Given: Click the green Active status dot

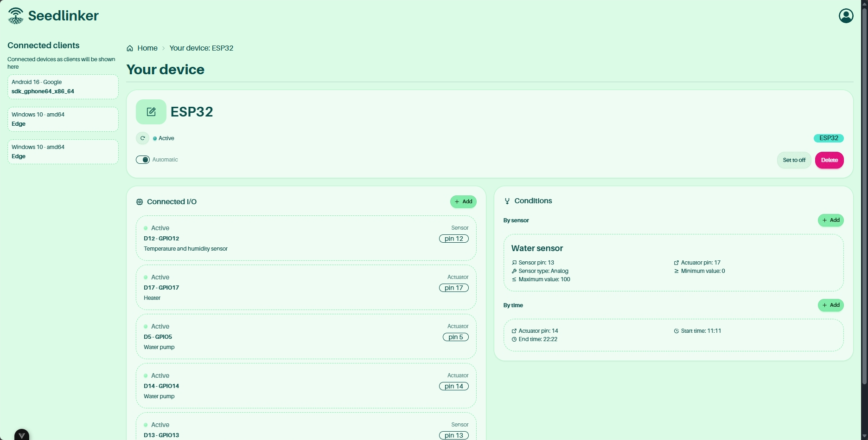Looking at the screenshot, I should coord(155,138).
